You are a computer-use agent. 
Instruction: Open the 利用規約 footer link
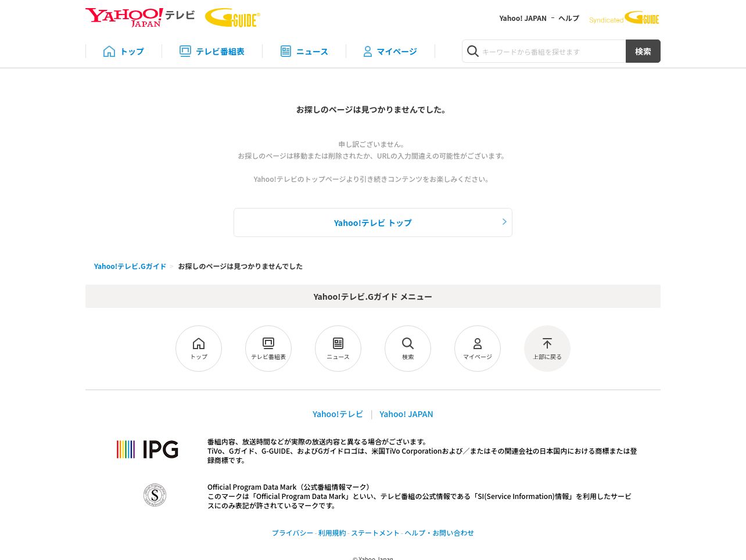coord(332,533)
